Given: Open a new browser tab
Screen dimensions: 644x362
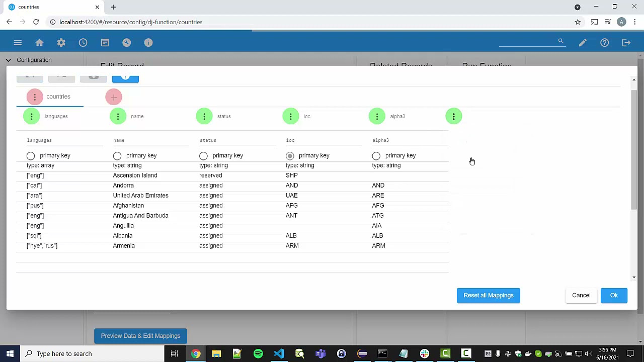Looking at the screenshot, I should tap(113, 7).
